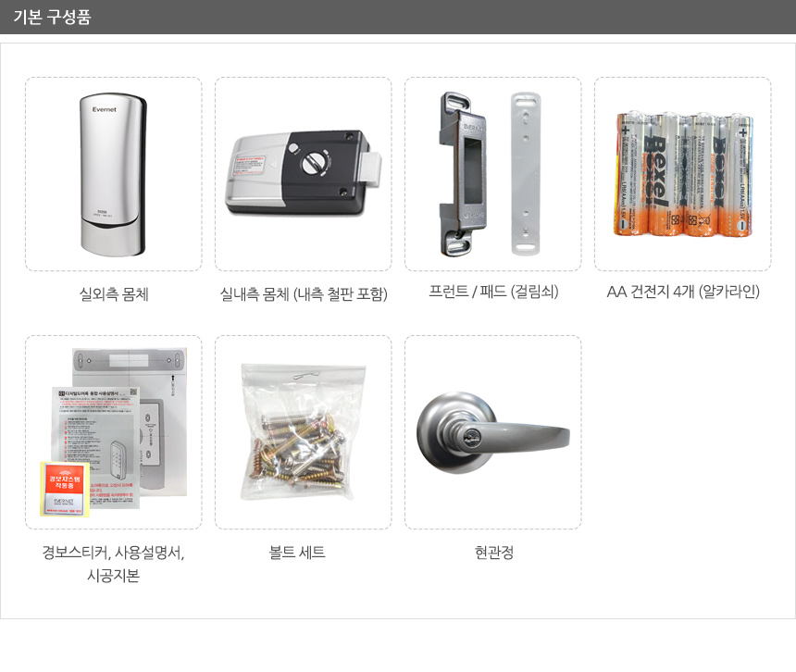Screen dimensions: 796x672
Task: Click the red alarm sticker image
Action: click(x=65, y=490)
